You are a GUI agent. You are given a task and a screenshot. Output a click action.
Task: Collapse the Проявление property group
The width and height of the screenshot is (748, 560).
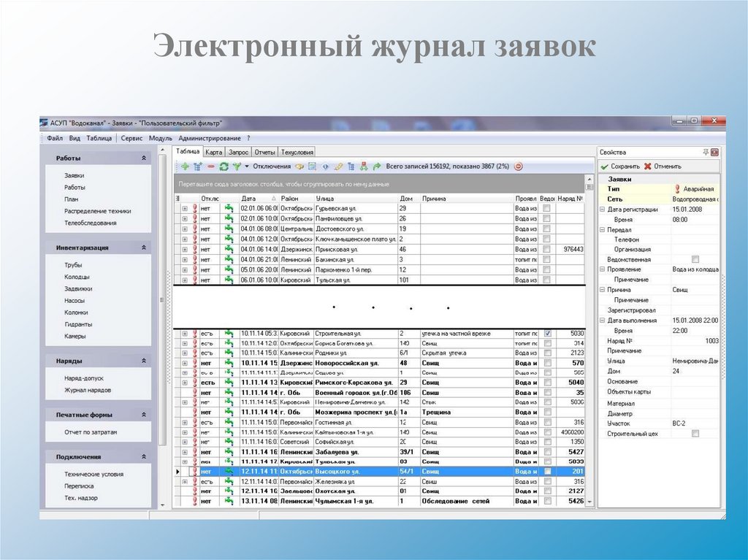602,269
